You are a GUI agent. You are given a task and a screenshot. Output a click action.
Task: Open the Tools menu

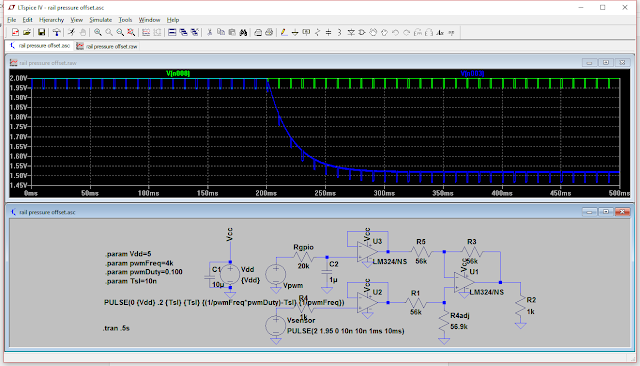pos(125,20)
